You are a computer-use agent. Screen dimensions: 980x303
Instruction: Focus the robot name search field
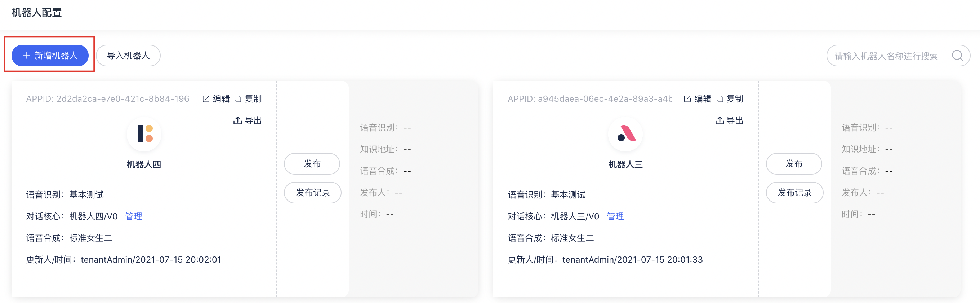[x=898, y=56]
